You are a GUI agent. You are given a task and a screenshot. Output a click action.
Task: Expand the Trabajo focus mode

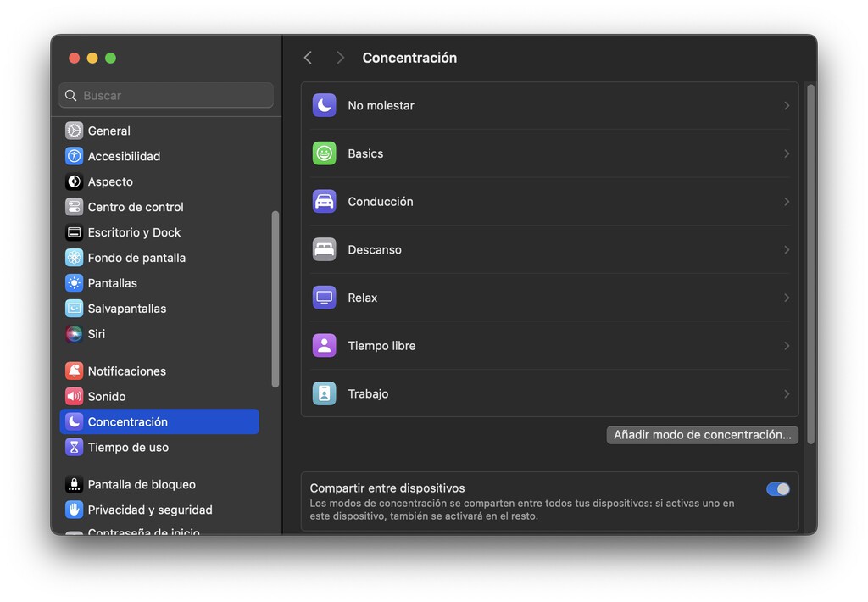point(551,393)
